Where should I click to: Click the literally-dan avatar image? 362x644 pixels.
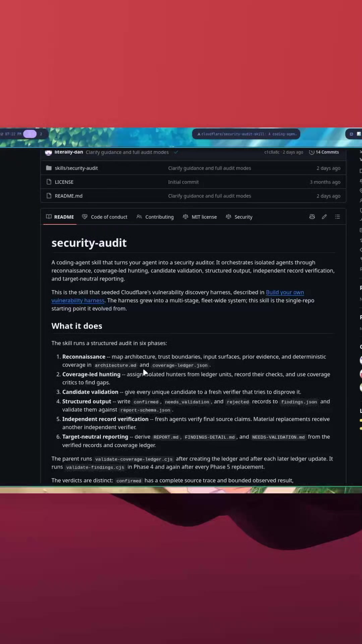(x=48, y=152)
